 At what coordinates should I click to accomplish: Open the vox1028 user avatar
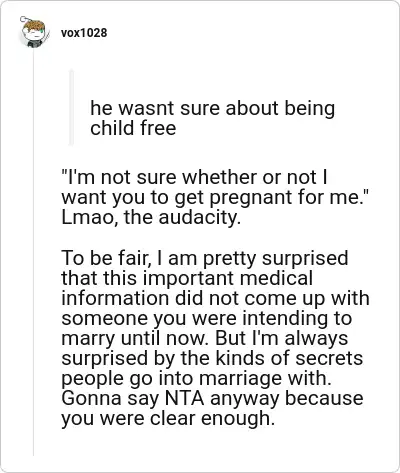point(34,32)
